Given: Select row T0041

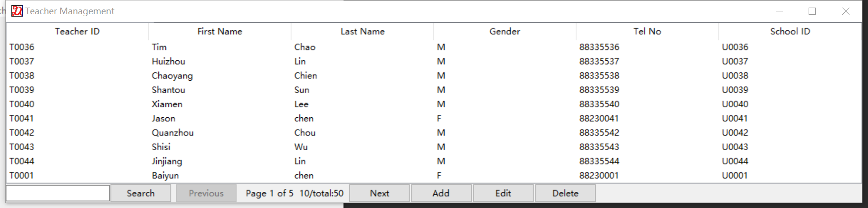Looking at the screenshot, I should [x=434, y=118].
